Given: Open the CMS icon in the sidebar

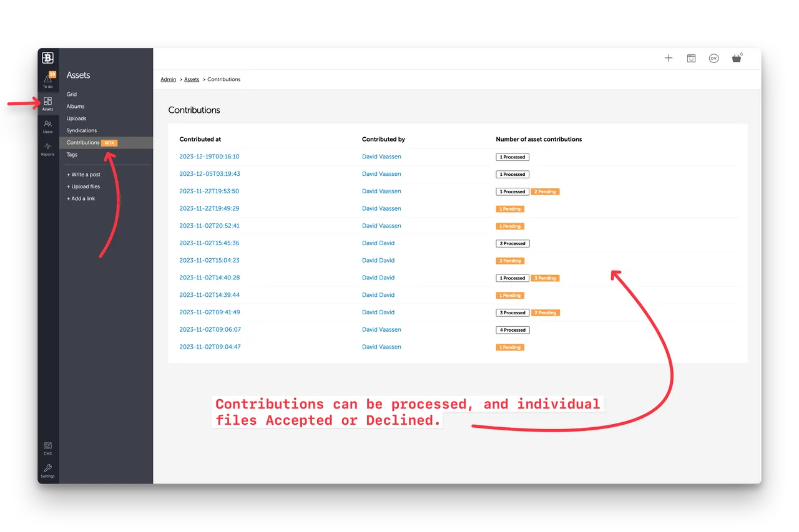Looking at the screenshot, I should [47, 447].
